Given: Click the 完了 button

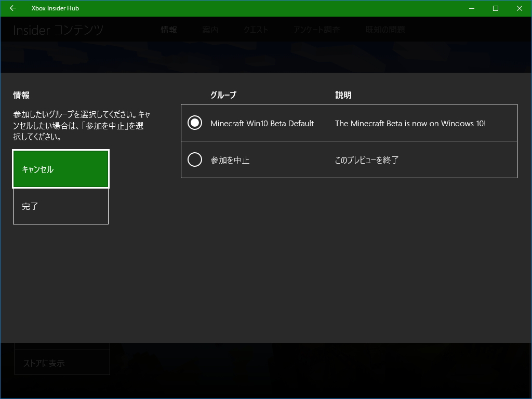Looking at the screenshot, I should pos(60,206).
